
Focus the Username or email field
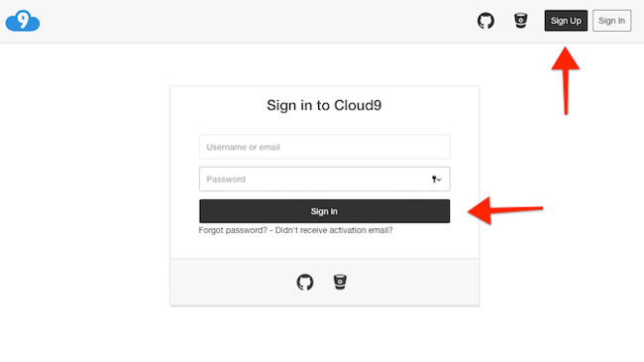pos(324,147)
